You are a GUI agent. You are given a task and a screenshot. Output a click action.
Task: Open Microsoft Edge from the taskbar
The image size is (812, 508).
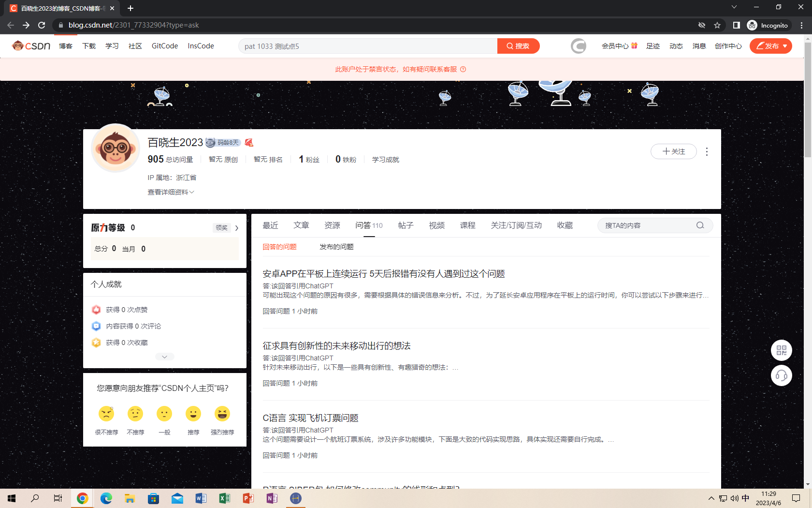tap(106, 498)
